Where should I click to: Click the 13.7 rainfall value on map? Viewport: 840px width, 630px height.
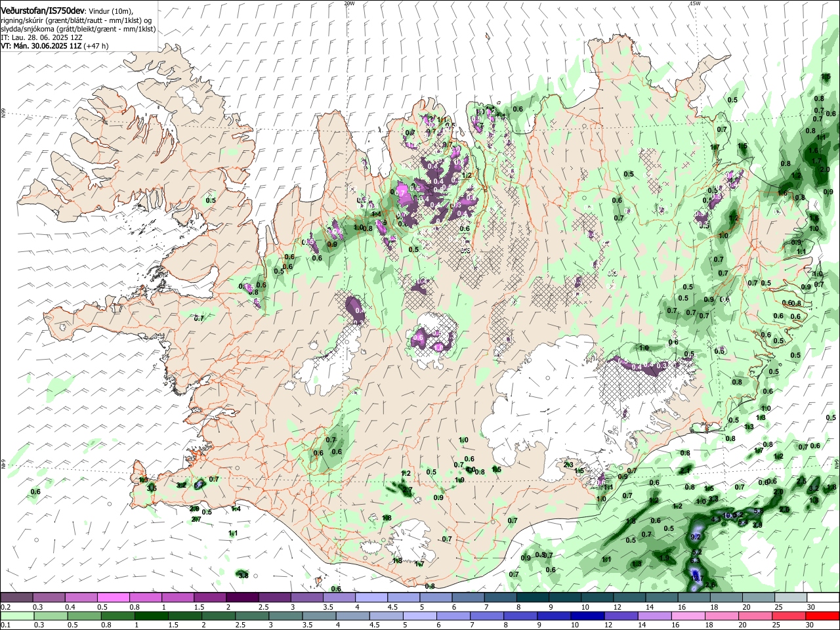pos(698,579)
